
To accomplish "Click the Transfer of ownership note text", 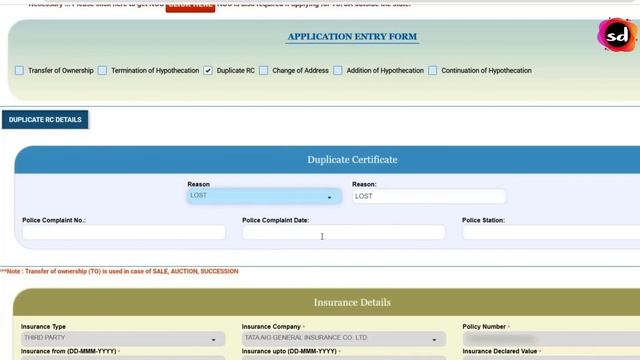I will (x=119, y=271).
